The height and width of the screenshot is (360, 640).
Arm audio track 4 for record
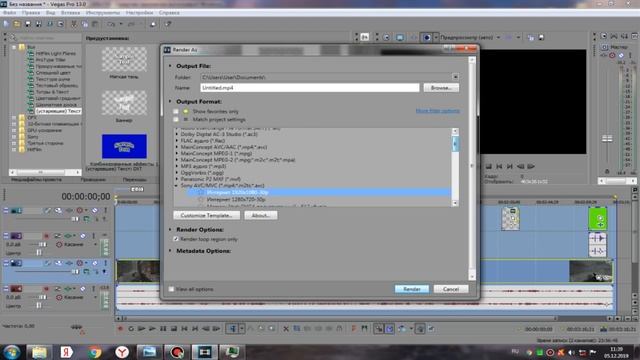click(47, 289)
